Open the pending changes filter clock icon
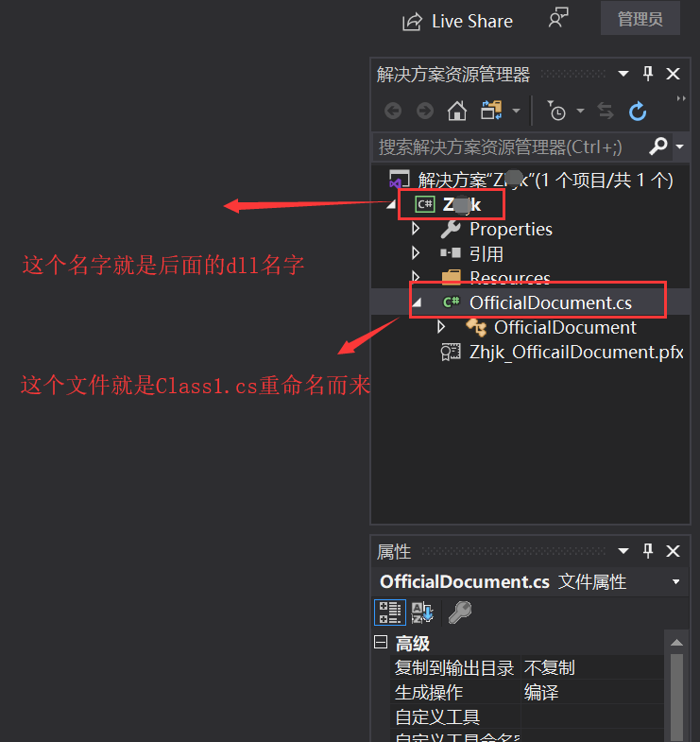Viewport: 700px width, 742px height. 557,112
